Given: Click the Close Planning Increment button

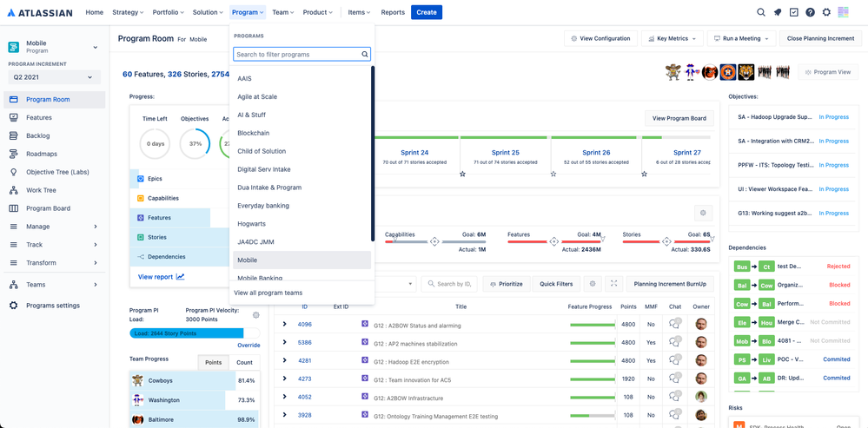Looking at the screenshot, I should tap(820, 39).
